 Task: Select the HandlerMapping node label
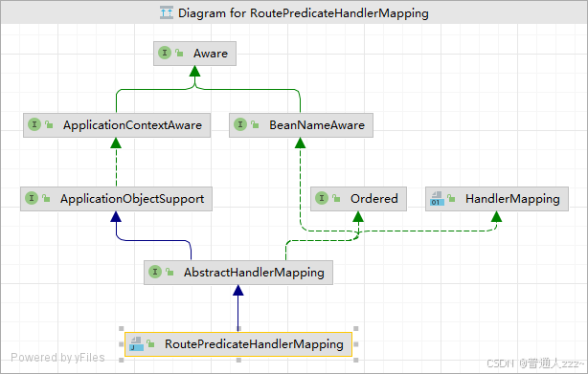tap(512, 199)
